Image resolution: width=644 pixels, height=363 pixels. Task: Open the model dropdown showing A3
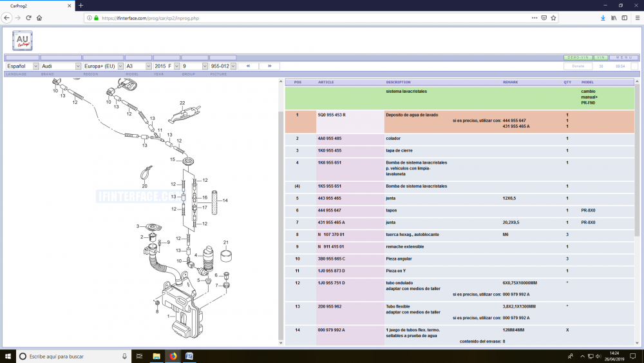point(138,66)
